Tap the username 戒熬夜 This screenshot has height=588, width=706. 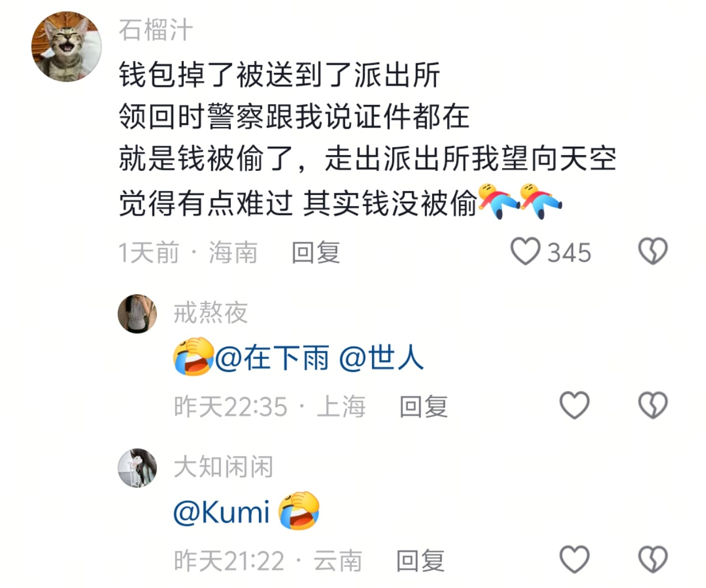point(211,312)
